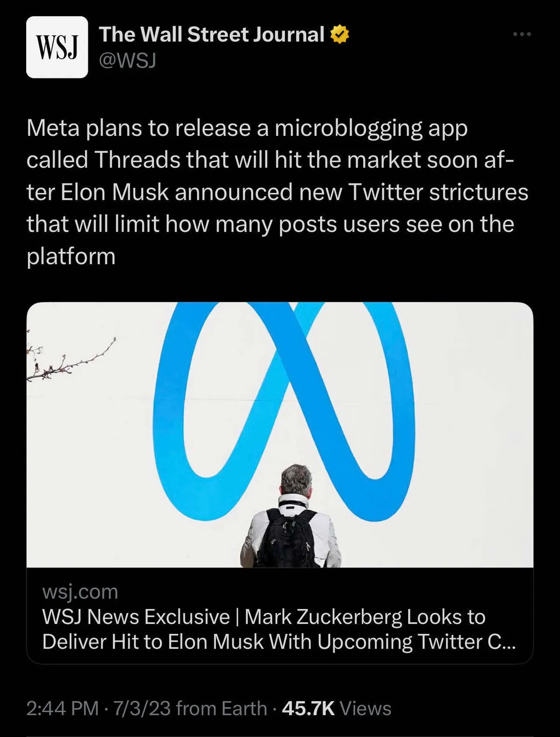Click the word "platform" ending the tweet
The height and width of the screenshot is (737, 560).
tap(71, 256)
